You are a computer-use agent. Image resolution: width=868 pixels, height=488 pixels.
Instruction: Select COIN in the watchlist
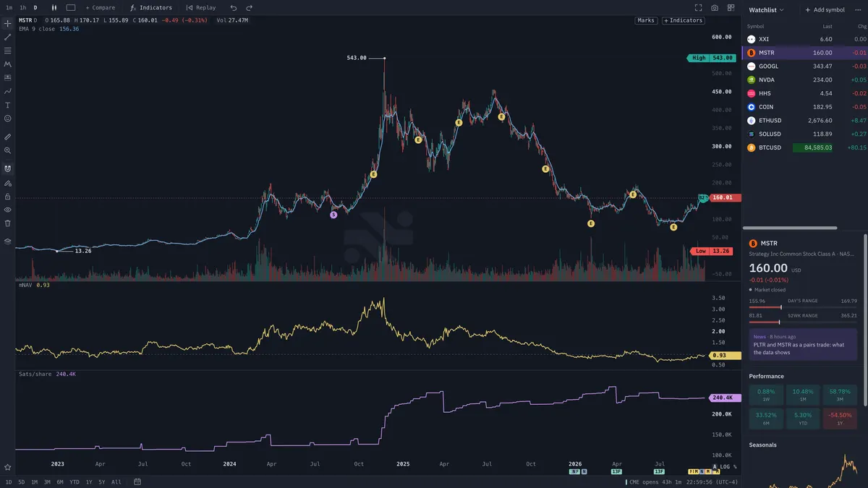click(805, 107)
